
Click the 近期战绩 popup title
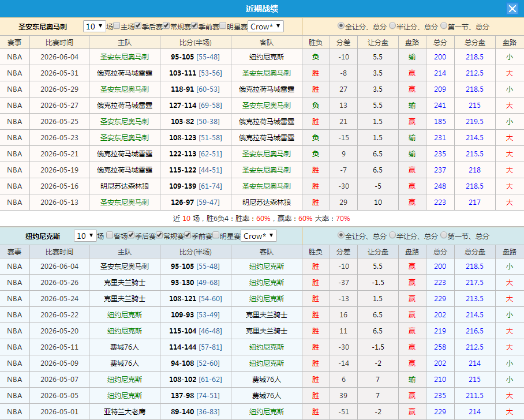[262, 9]
